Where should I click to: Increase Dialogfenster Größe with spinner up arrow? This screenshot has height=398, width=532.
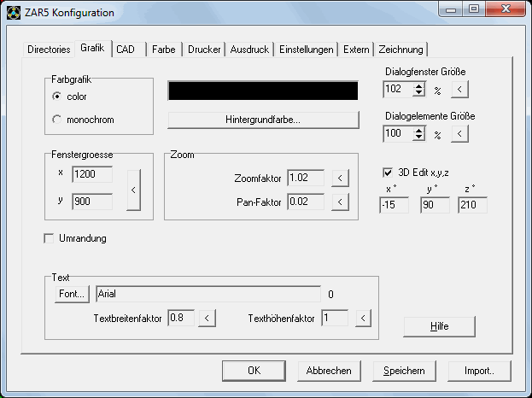418,84
